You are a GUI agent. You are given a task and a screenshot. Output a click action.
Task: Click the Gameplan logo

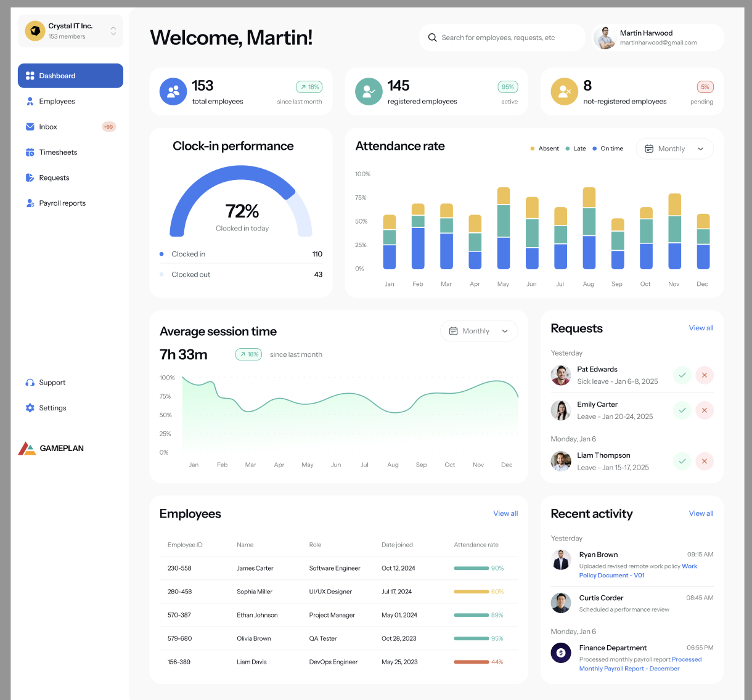point(51,449)
